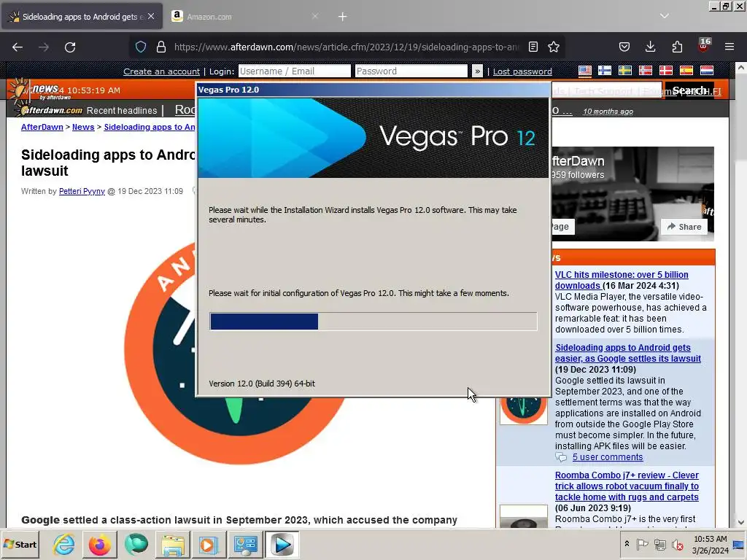This screenshot has height=560, width=747.
Task: Submit login with the double-arrow button
Action: (x=477, y=71)
